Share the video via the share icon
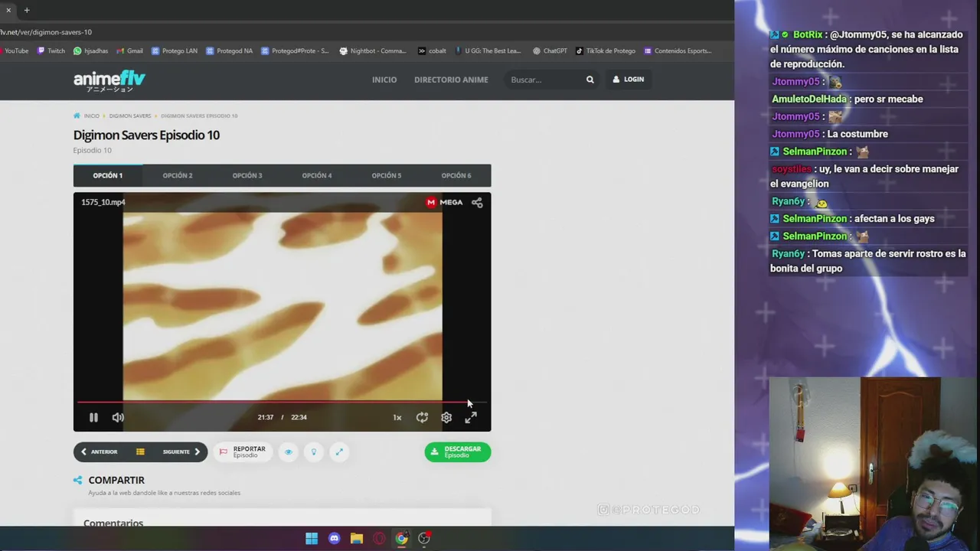 pos(477,202)
